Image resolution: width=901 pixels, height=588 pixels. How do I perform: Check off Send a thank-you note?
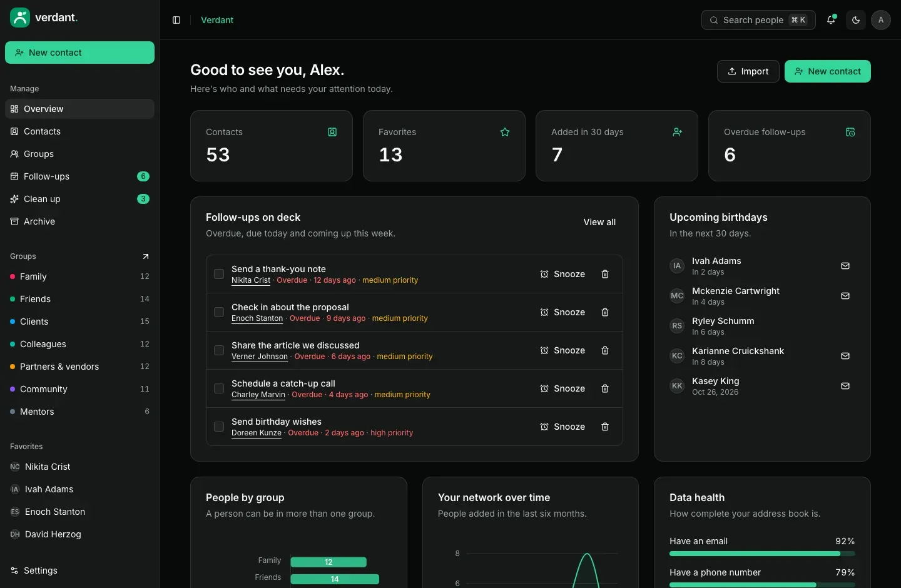[x=219, y=274]
